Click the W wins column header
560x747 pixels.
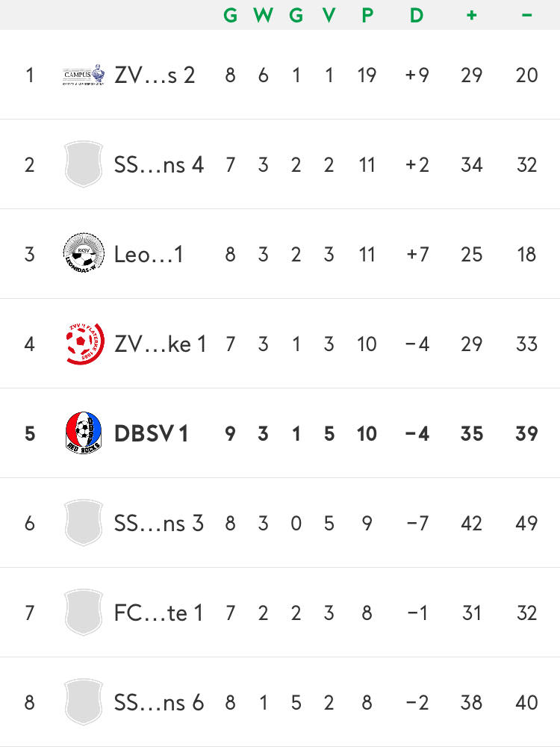263,15
